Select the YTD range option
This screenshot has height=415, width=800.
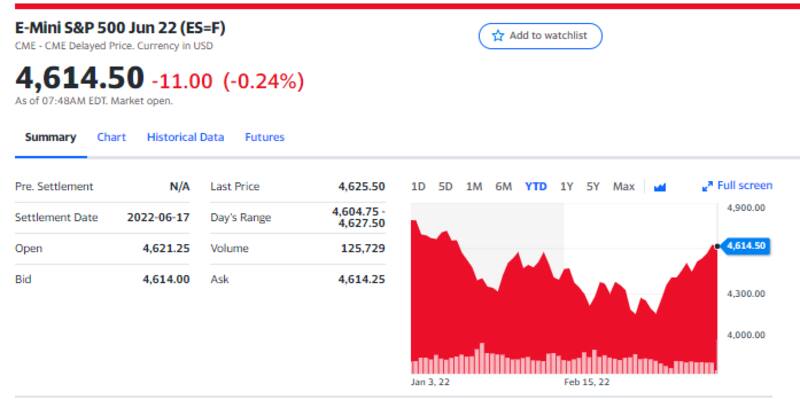[536, 186]
